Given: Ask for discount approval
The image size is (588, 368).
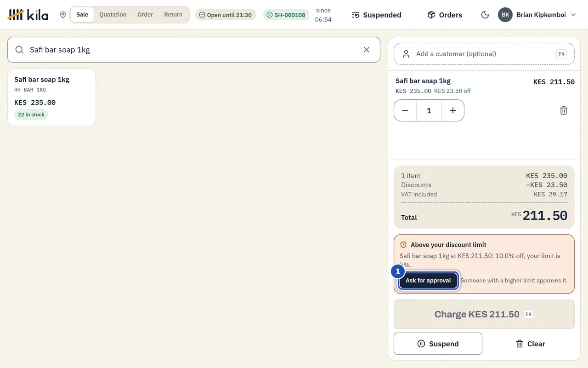Looking at the screenshot, I should [428, 281].
